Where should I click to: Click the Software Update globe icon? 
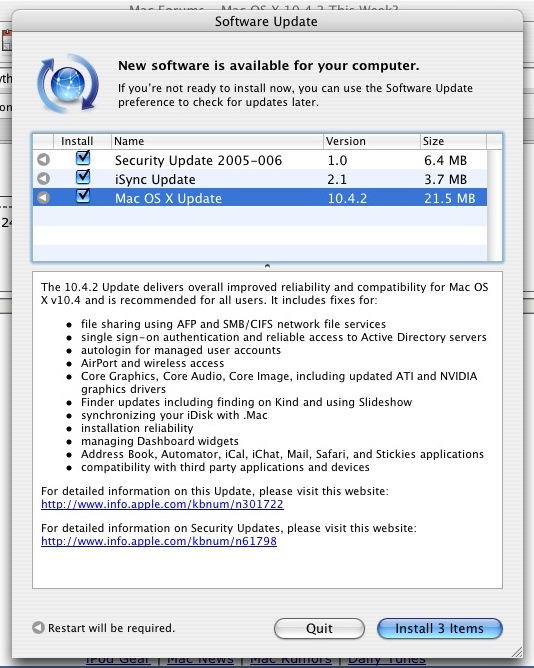pyautogui.click(x=69, y=83)
